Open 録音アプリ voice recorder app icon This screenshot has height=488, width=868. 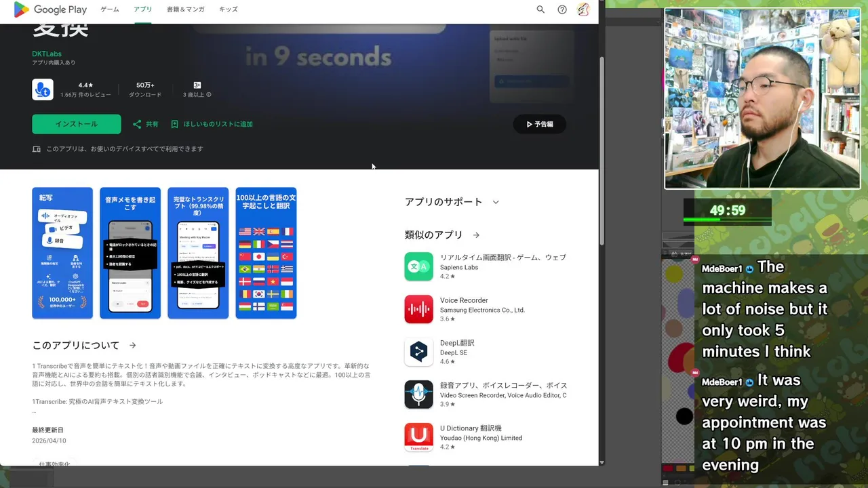point(418,394)
